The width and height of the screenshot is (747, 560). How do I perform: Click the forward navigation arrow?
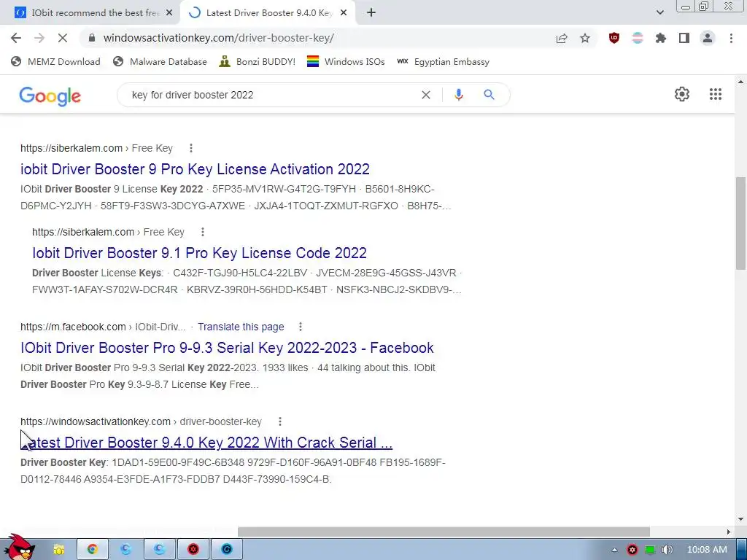tap(39, 38)
